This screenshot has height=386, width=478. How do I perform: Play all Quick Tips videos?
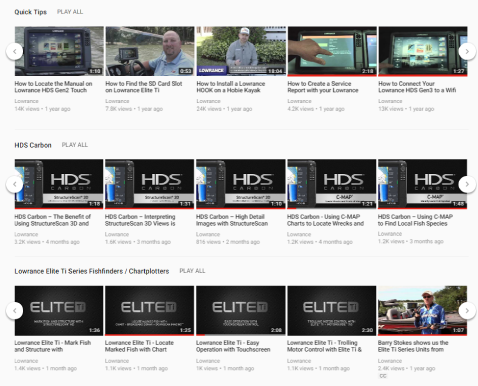[x=70, y=12]
